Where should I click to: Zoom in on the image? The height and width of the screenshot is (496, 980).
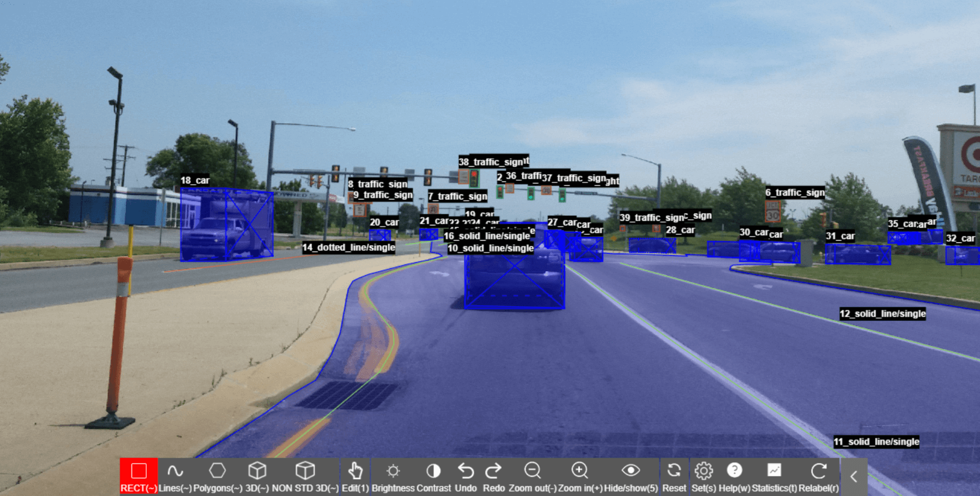[580, 475]
